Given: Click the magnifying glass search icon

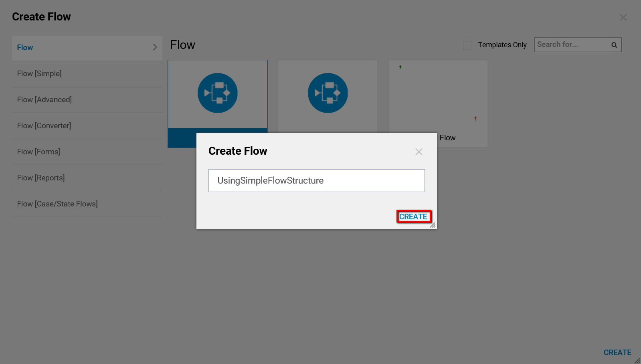Looking at the screenshot, I should tap(614, 45).
